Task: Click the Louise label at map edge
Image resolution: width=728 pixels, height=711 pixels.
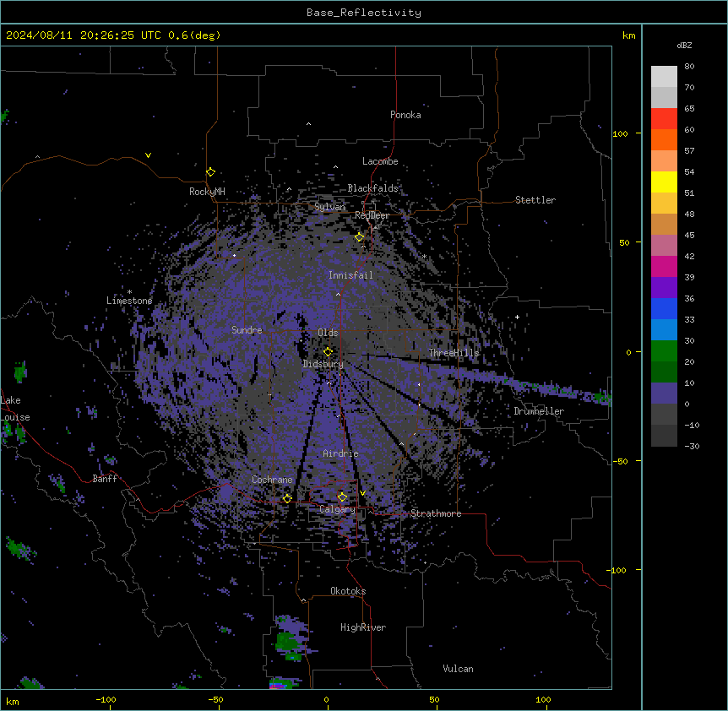Action: [15, 417]
